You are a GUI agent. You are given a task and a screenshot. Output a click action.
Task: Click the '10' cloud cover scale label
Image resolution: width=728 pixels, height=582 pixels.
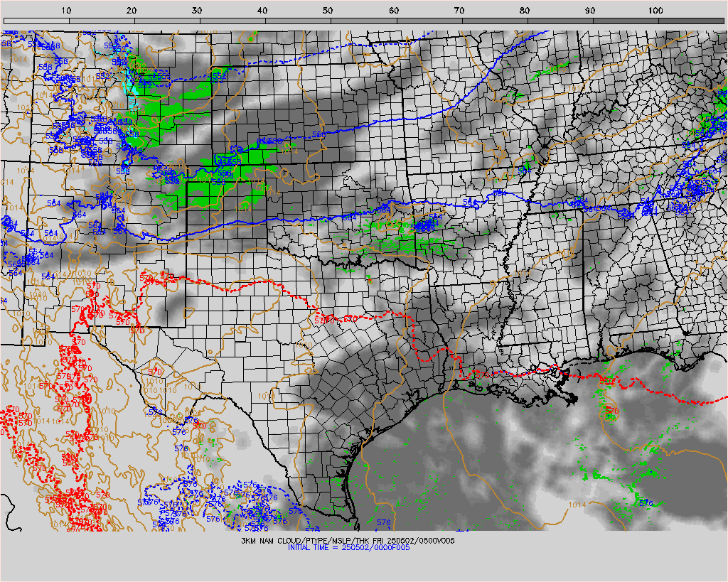pyautogui.click(x=66, y=11)
